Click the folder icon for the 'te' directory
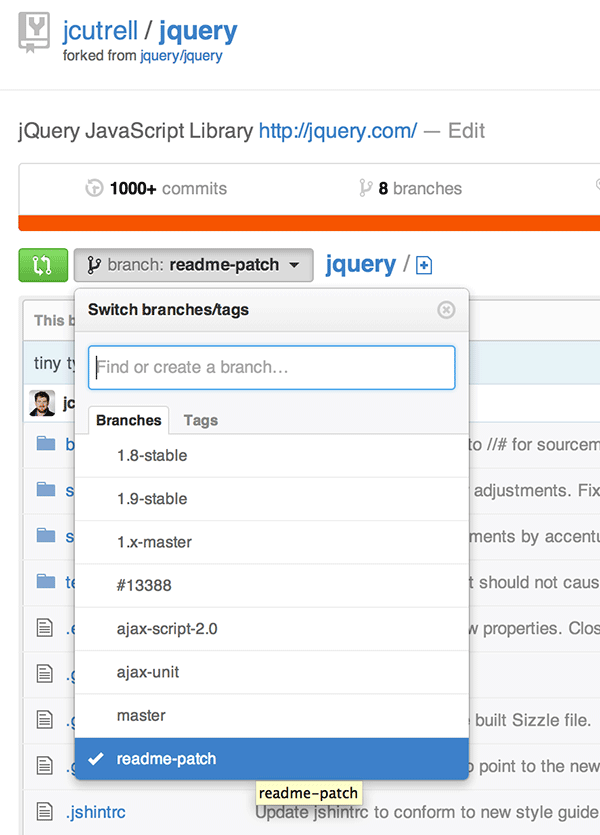Viewport: 600px width, 835px height. tap(46, 581)
